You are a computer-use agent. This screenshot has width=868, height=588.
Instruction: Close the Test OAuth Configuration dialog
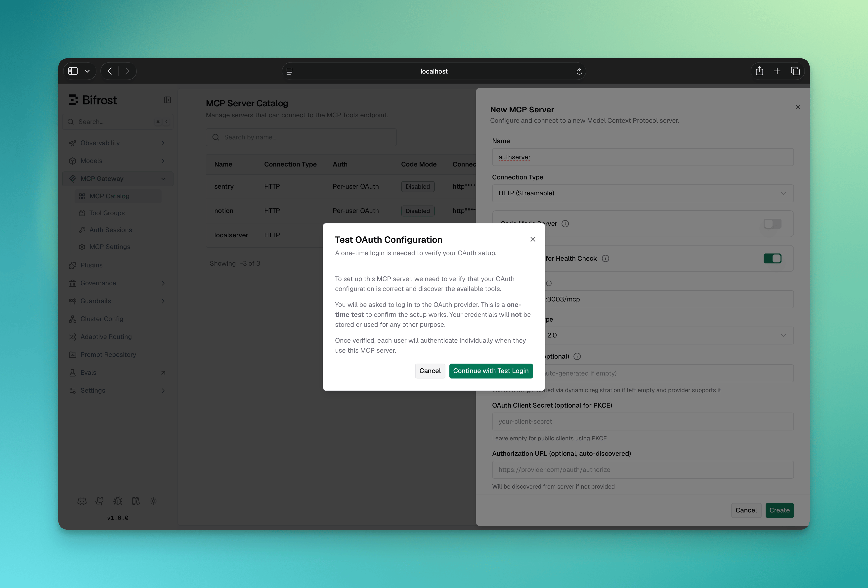[533, 239]
